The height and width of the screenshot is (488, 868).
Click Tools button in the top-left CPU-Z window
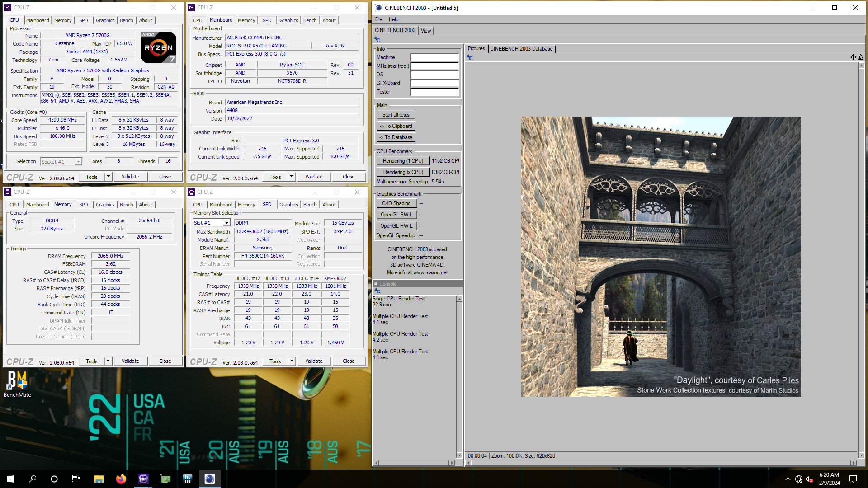(92, 177)
